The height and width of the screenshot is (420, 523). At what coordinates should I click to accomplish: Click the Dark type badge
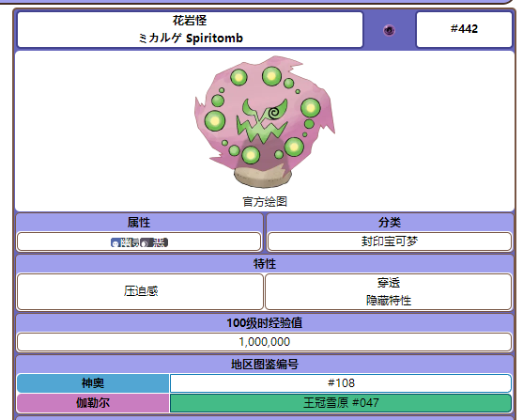[x=154, y=242]
